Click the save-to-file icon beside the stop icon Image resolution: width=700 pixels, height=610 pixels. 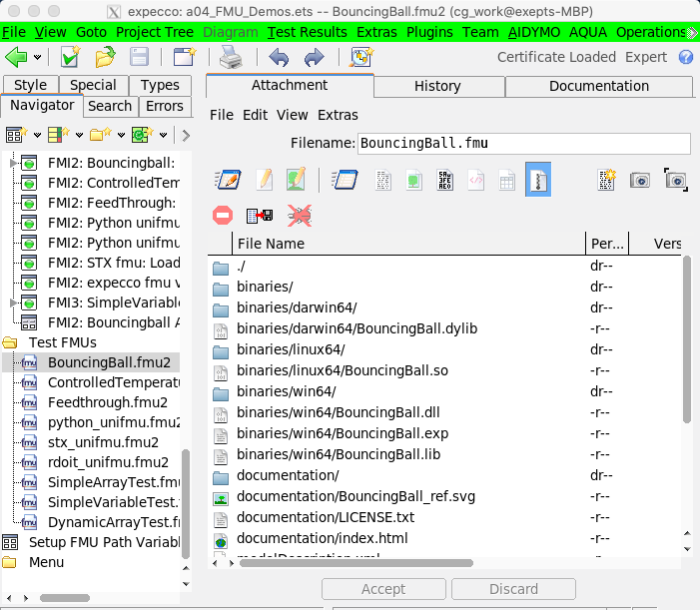pos(260,214)
